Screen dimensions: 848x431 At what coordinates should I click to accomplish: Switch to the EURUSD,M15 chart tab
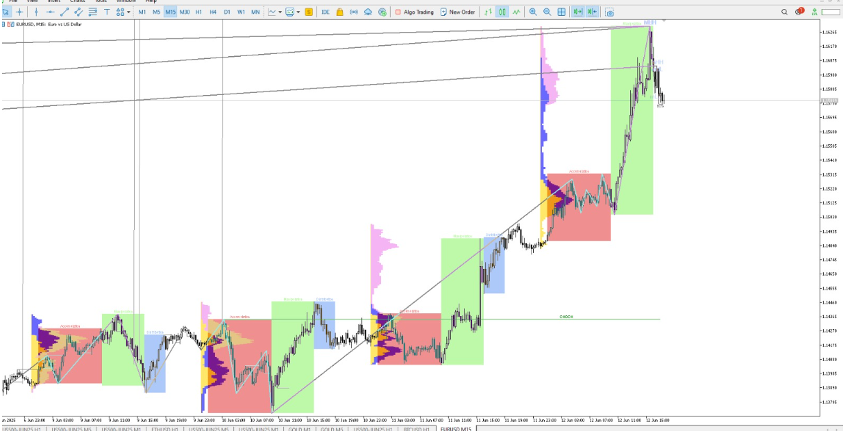pos(458,427)
